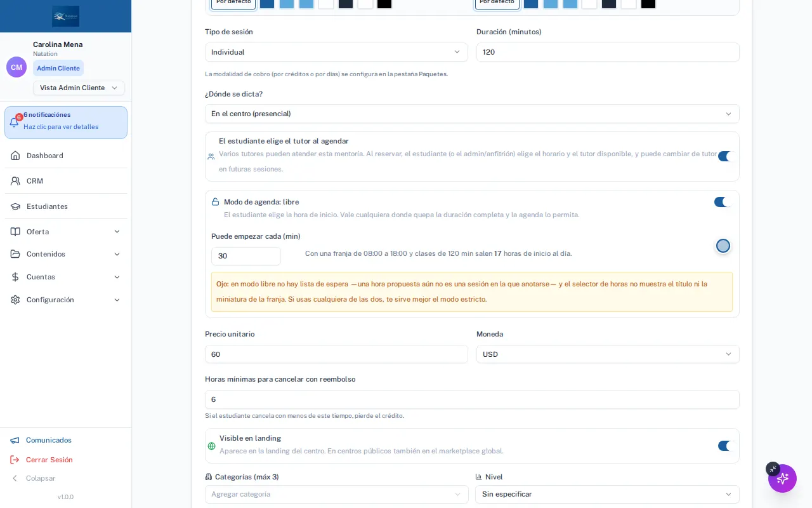Click the Nivel bar chart icon
The width and height of the screenshot is (812, 508).
click(479, 477)
